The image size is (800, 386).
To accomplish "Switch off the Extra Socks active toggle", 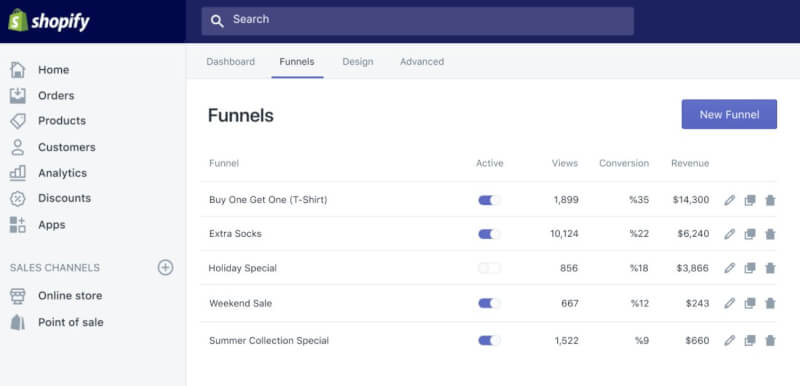I will tap(489, 234).
